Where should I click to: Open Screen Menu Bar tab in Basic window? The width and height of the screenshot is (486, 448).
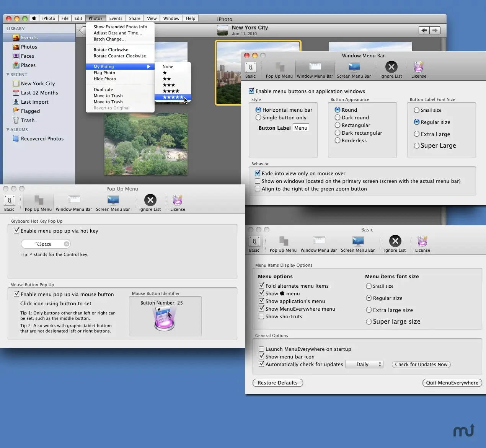(358, 244)
